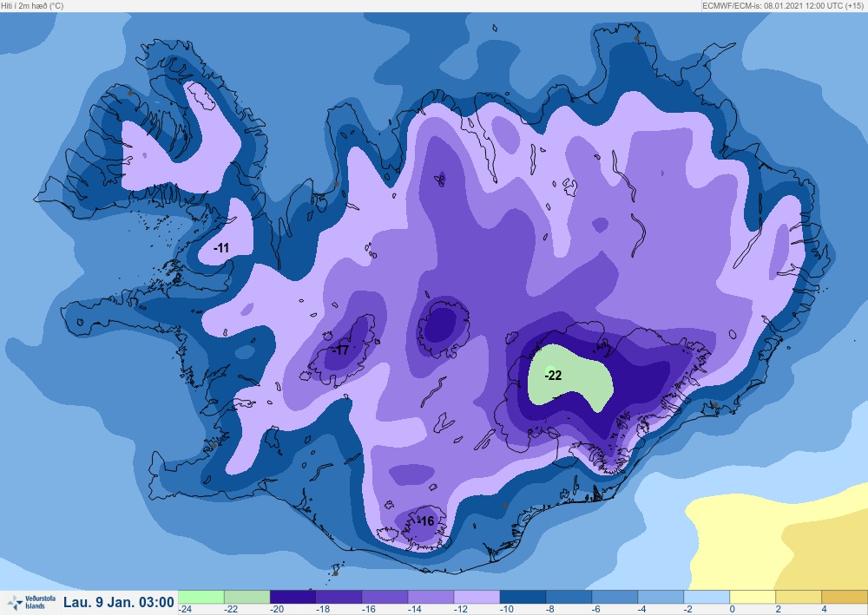Select the light green -24 to -22 legend swatch
Viewport: 868px width, 615px height.
coord(201,597)
